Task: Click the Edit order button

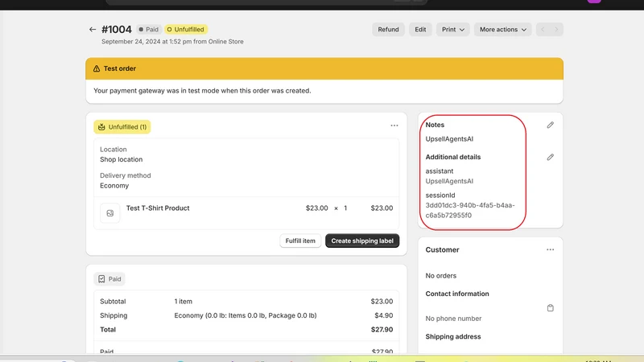Action: 420,30
